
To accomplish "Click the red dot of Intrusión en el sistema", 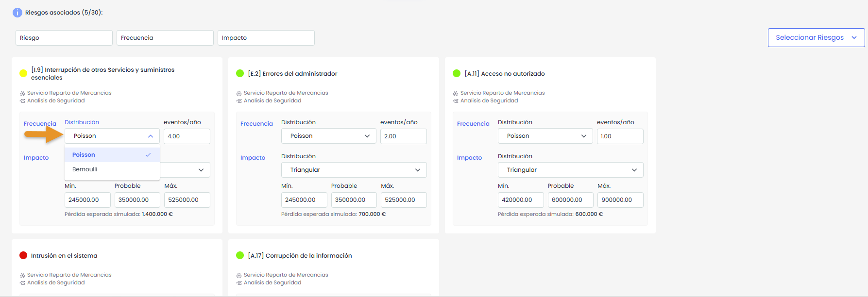I will coord(23,255).
